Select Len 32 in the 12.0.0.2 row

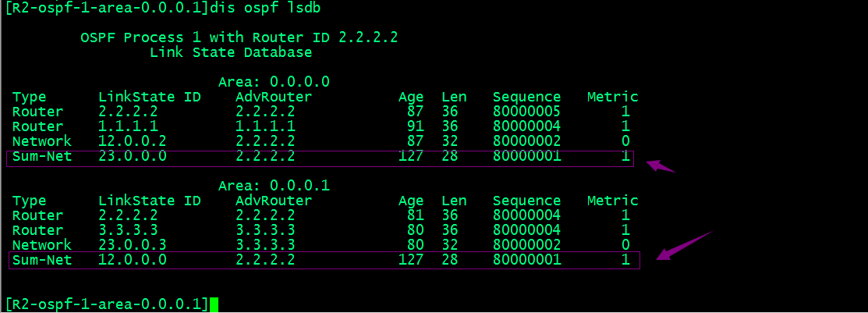pos(449,140)
